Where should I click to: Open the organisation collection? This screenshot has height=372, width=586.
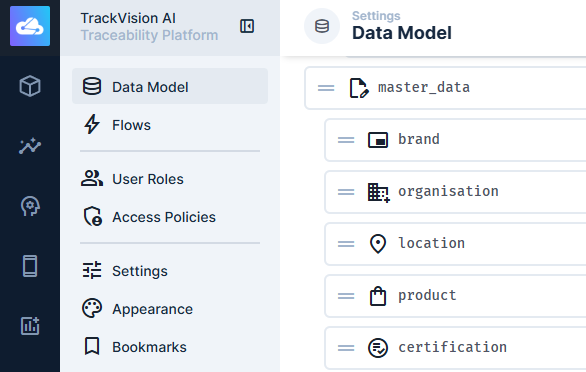456,192
